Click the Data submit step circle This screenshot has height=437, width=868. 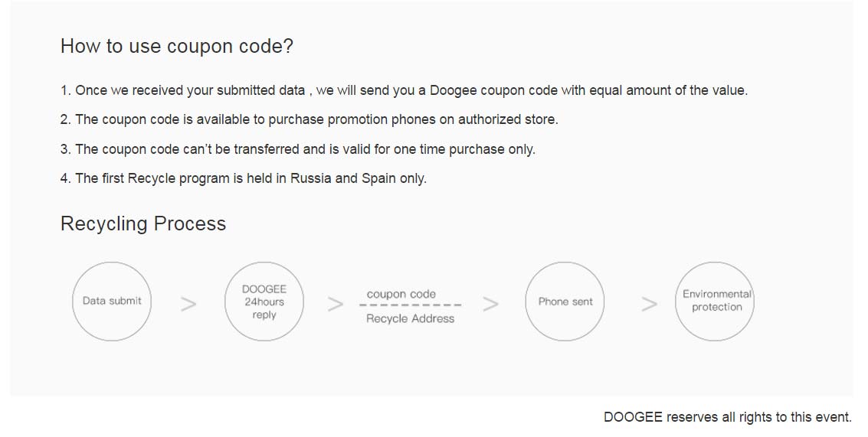tap(112, 302)
